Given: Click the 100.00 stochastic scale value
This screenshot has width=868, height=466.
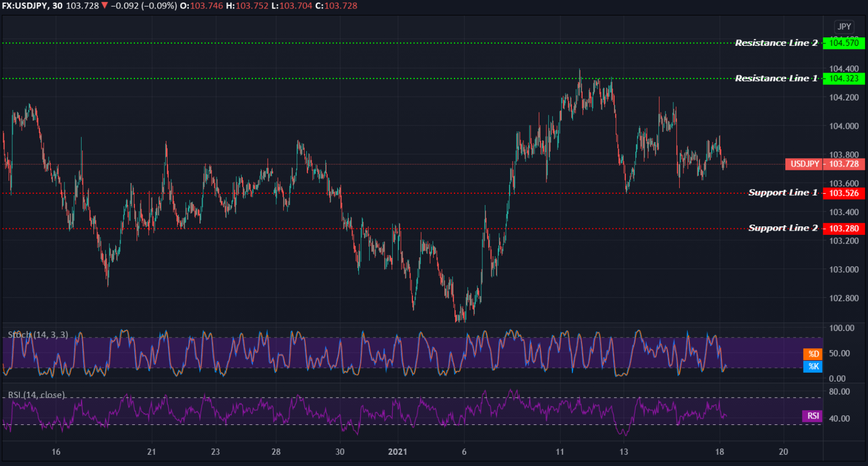Looking at the screenshot, I should (841, 328).
